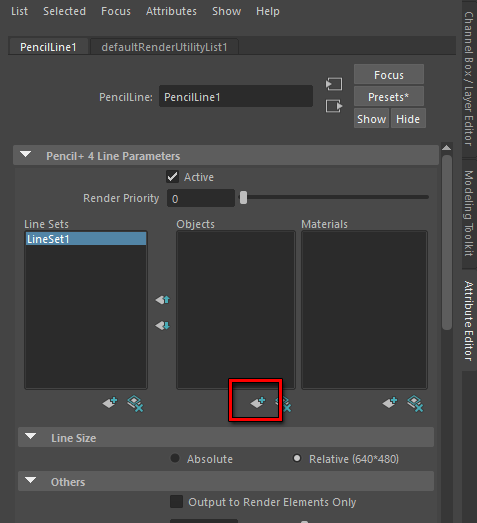Click the go to input connection icon
The width and height of the screenshot is (477, 523).
[334, 84]
